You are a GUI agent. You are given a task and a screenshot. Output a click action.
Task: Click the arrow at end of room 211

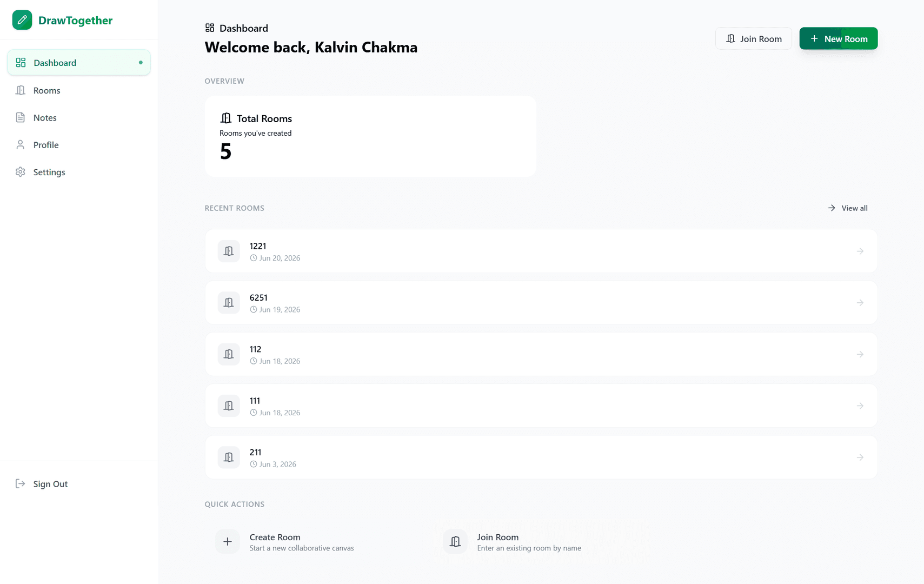click(x=860, y=457)
